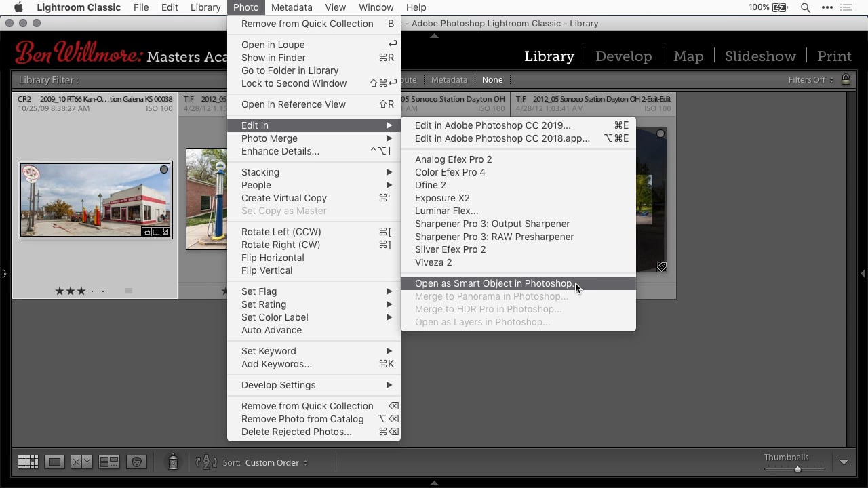868x488 pixels.
Task: Expand the Photo Merge submenu
Action: coord(314,138)
